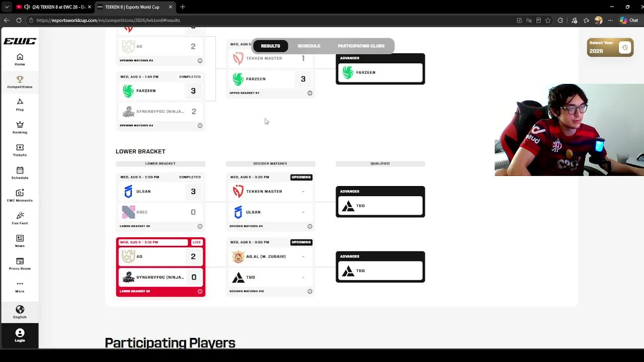
Task: Open the Competitions trophy section
Action: point(20,82)
